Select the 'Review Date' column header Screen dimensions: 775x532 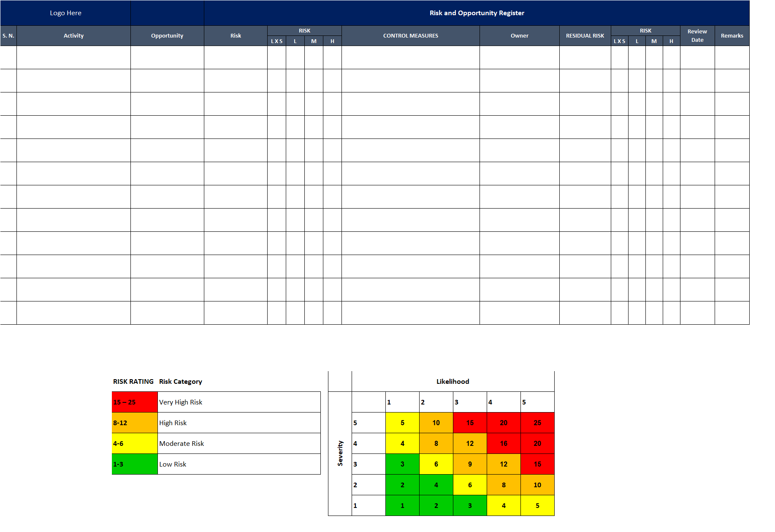pyautogui.click(x=697, y=36)
